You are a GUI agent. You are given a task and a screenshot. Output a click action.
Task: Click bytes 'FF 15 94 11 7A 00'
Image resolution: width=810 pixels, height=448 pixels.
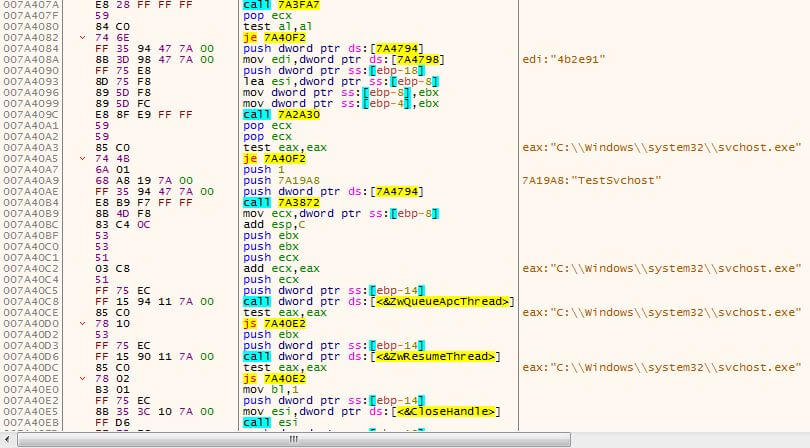154,302
